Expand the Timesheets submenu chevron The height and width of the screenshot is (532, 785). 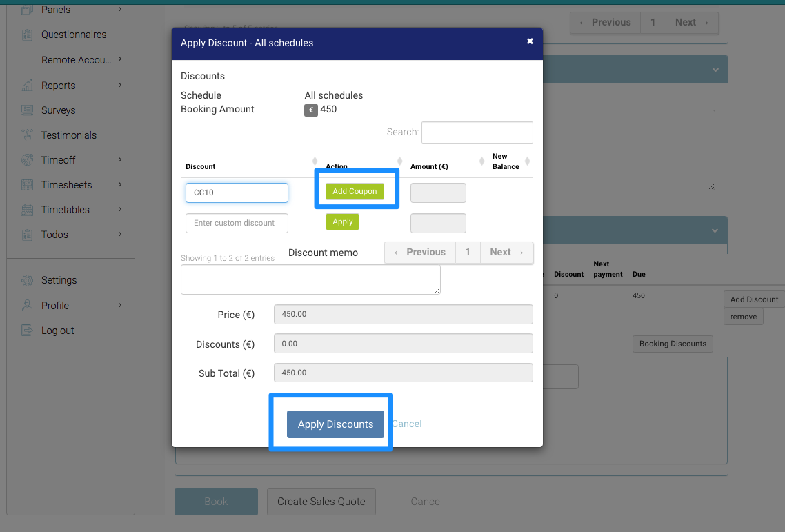click(x=120, y=184)
